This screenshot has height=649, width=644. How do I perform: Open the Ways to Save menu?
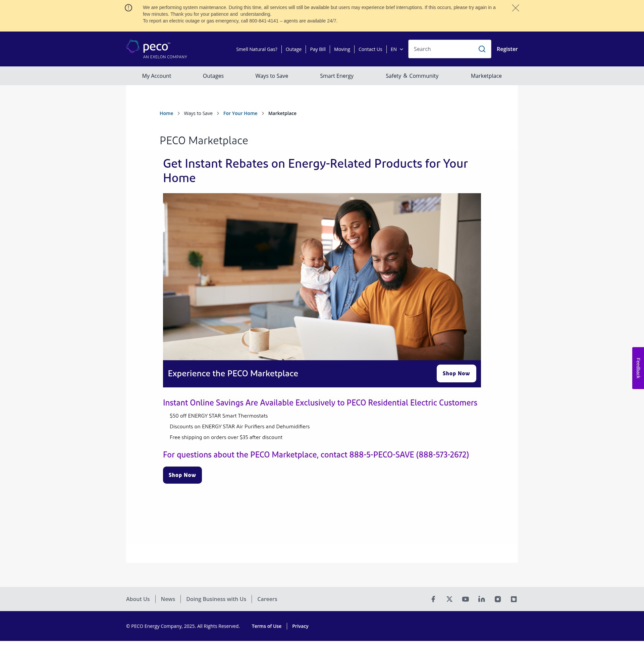tap(271, 76)
